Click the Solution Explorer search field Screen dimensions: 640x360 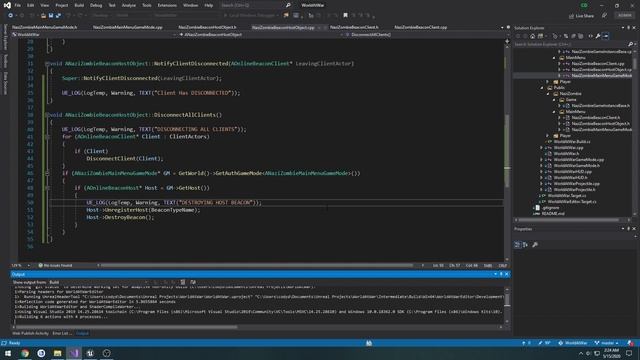(571, 44)
